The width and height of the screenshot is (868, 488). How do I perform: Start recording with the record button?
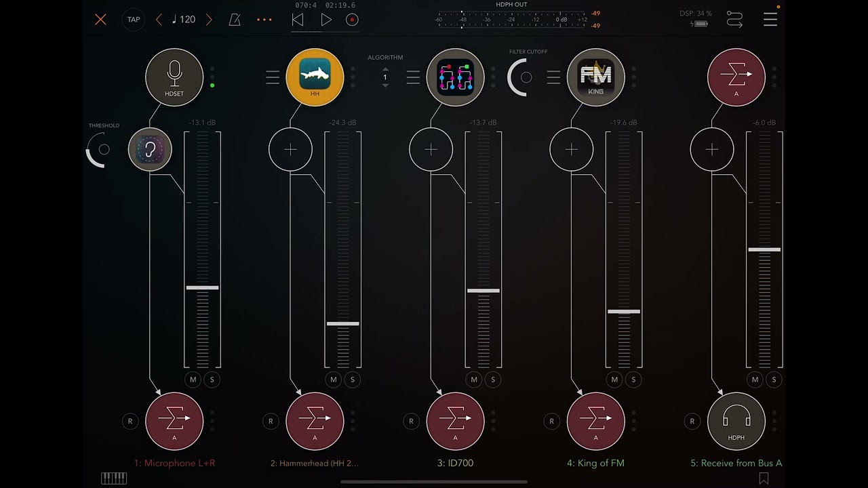pos(352,20)
